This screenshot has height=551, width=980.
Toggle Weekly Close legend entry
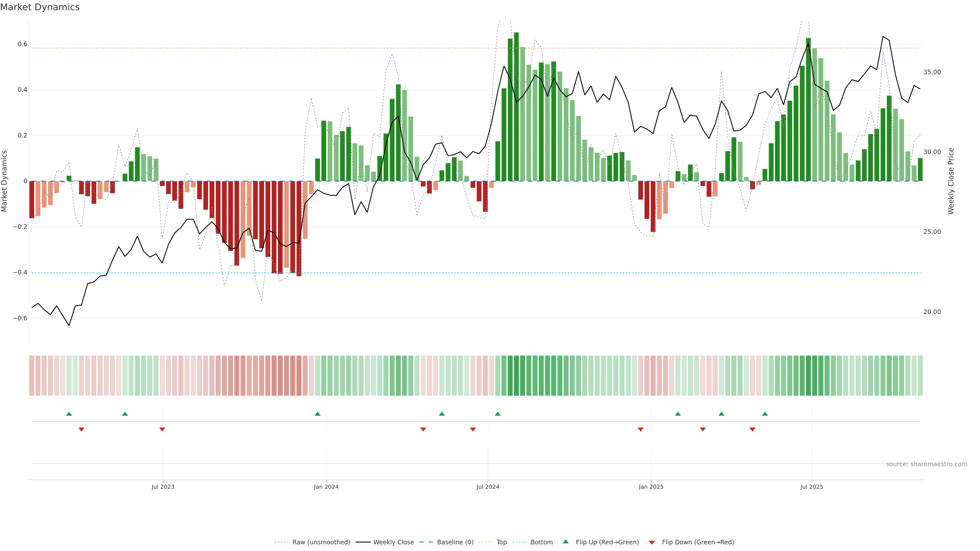pyautogui.click(x=393, y=542)
